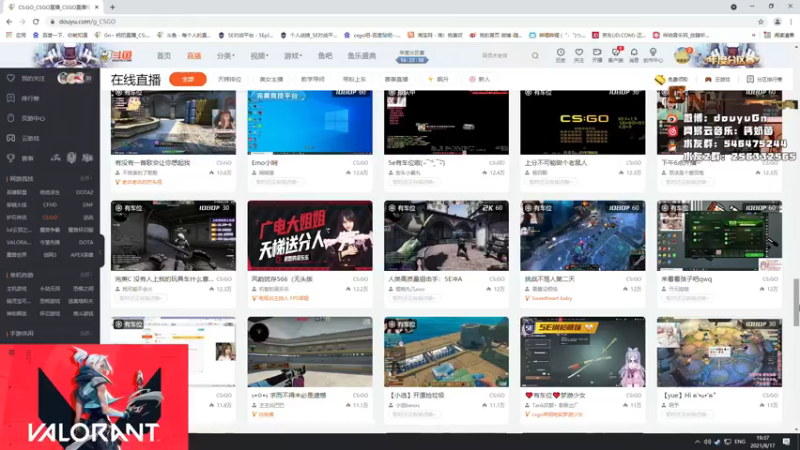Expand 全部 next to 网游竞技 section
The image size is (800, 450).
[x=86, y=179]
